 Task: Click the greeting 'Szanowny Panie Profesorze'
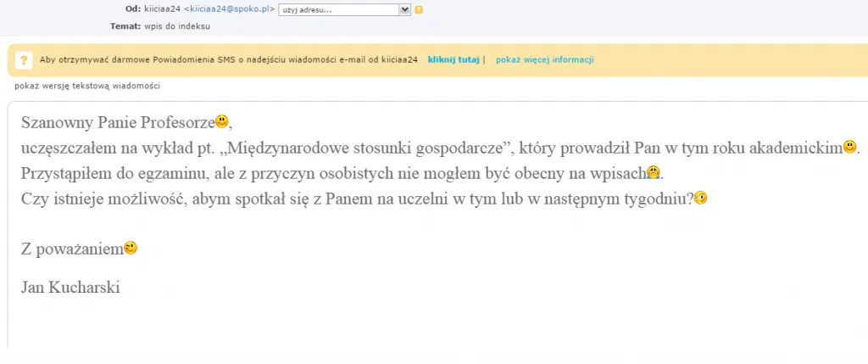[118, 122]
